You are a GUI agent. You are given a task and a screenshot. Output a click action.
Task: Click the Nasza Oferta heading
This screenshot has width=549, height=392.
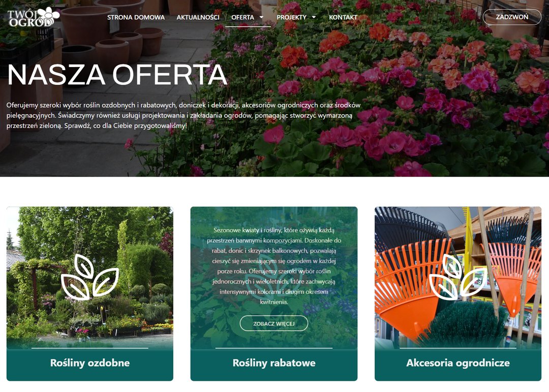(117, 75)
